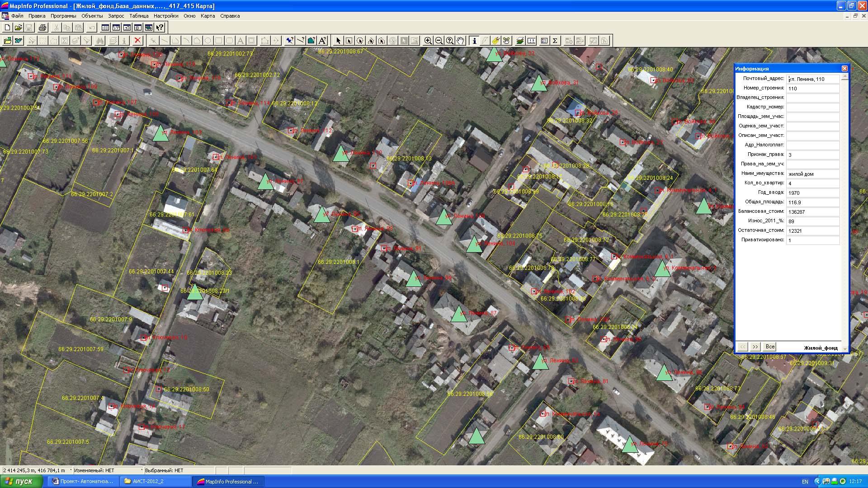The height and width of the screenshot is (488, 868).
Task: Open a new Redistrict window icon
Action: click(149, 28)
